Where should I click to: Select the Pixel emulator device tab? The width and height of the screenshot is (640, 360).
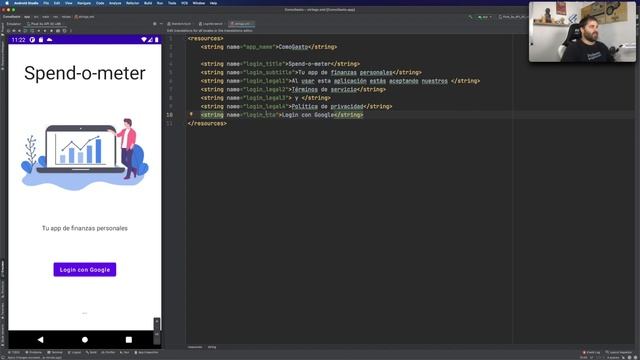(44, 24)
